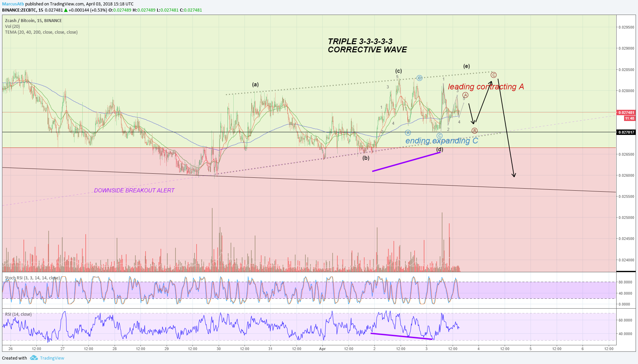Click the 'Apr' date axis label
Image resolution: width=638 pixels, height=364 pixels.
coord(322,349)
